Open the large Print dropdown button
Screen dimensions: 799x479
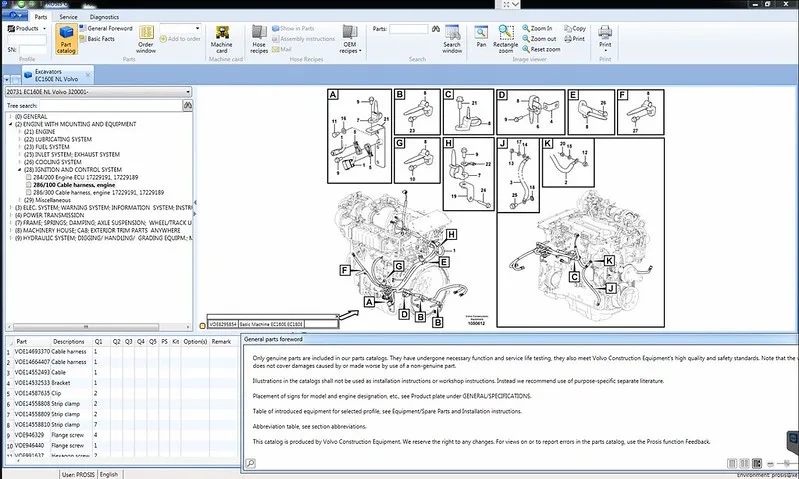click(605, 39)
